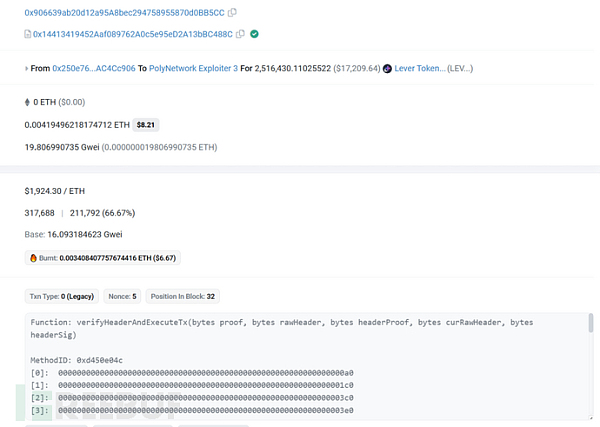Click the Burnt fee badge
This screenshot has width=600, height=427.
(x=102, y=257)
